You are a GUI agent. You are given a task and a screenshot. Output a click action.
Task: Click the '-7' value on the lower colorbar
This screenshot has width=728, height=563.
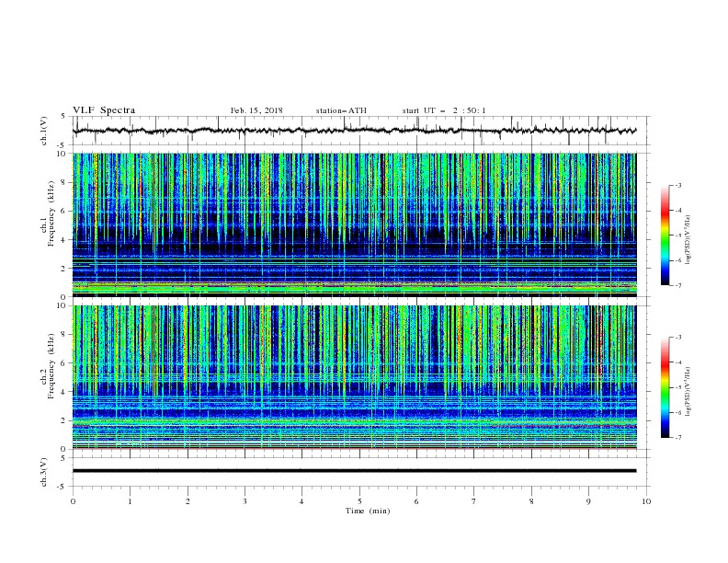(x=677, y=437)
